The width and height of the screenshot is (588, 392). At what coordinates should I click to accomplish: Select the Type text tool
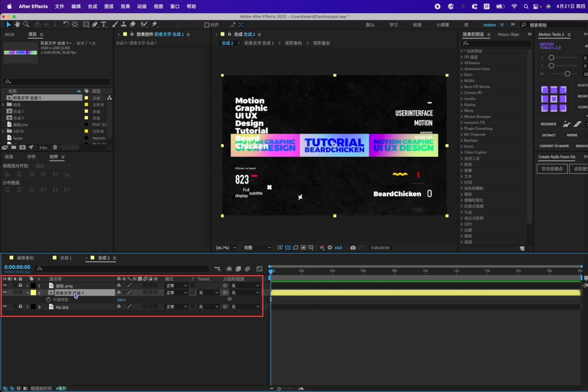[104, 24]
